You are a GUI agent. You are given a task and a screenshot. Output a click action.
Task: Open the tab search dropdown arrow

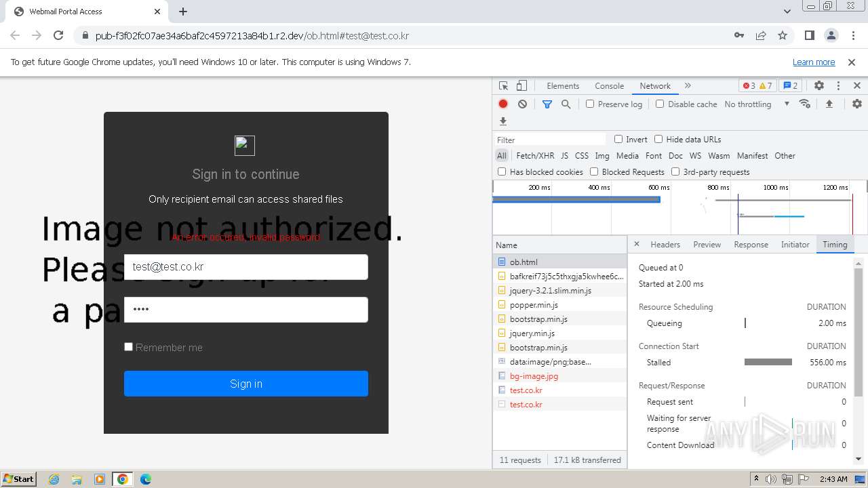point(787,12)
